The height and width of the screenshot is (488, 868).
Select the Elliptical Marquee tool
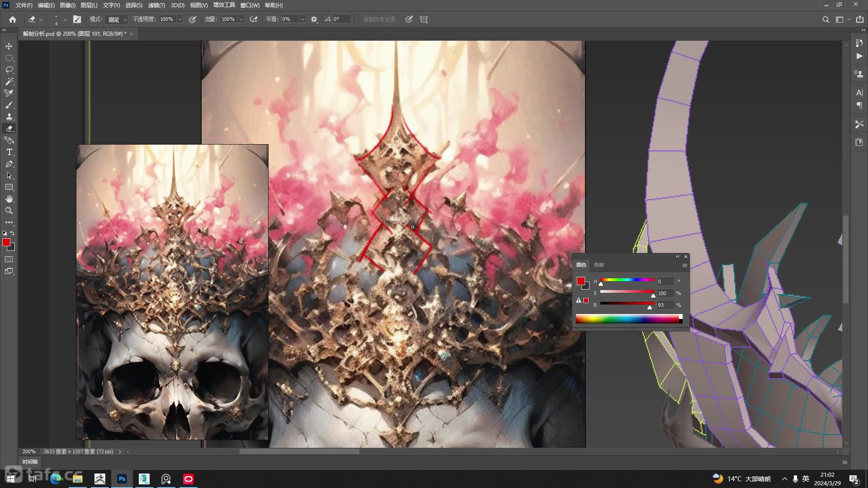point(9,58)
